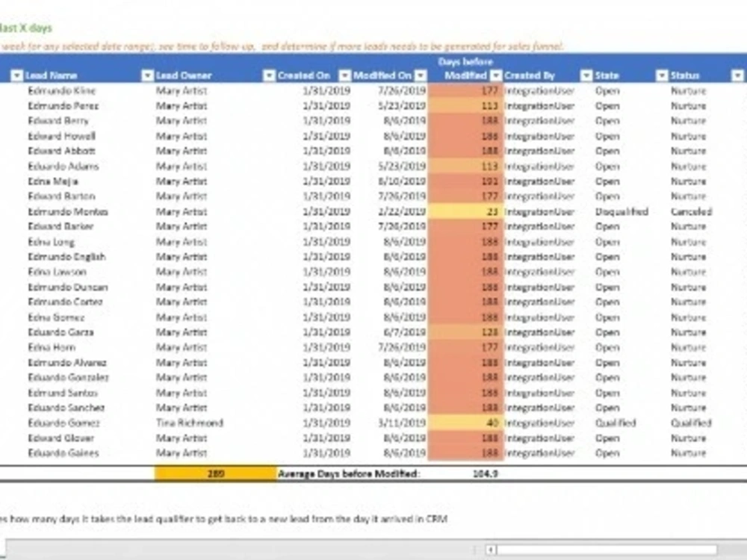
Task: Select the 23 days before modified cell
Action: coord(465,211)
